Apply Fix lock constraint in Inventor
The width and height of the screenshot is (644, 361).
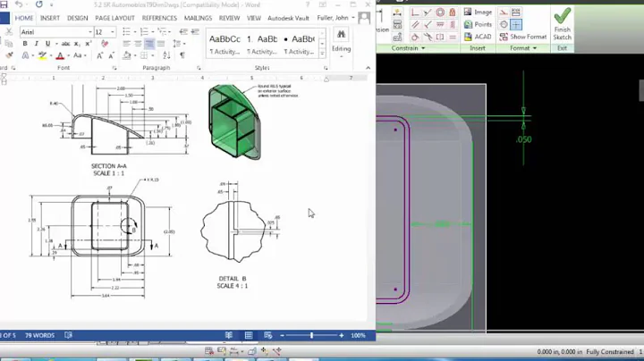coord(453,13)
